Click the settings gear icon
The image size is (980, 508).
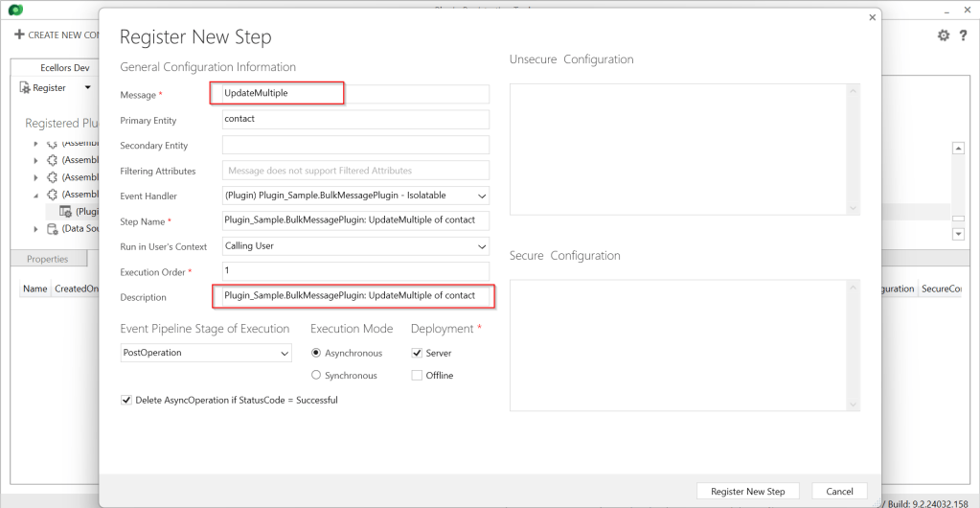click(x=944, y=35)
